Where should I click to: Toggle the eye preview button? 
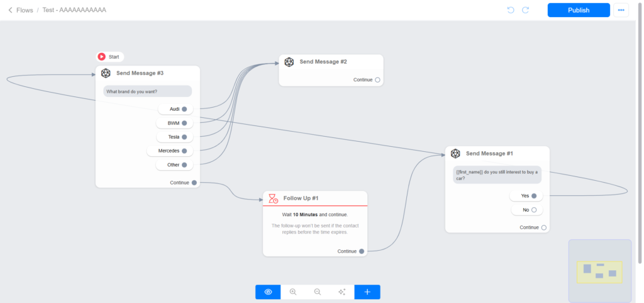pyautogui.click(x=268, y=292)
